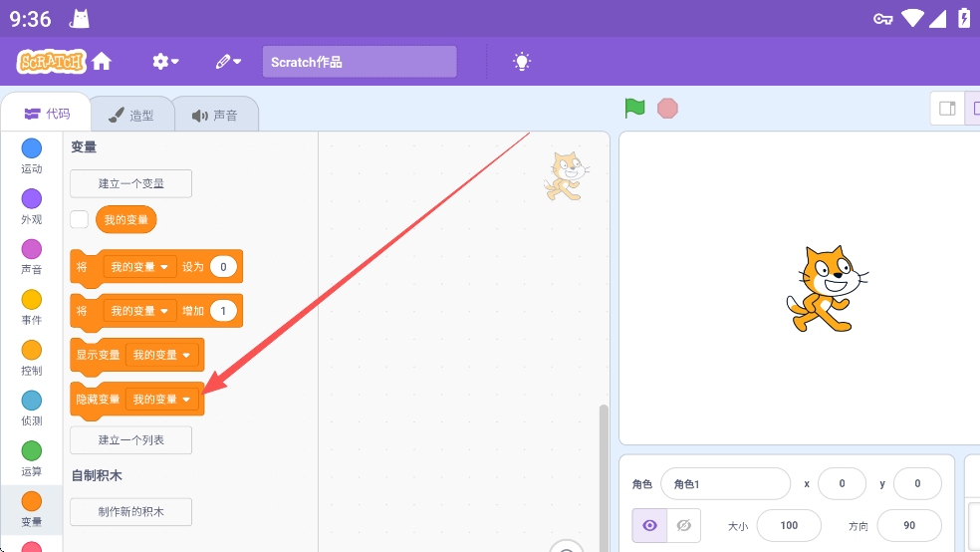This screenshot has width=980, height=552.
Task: Click the green flag to run
Action: 634,108
